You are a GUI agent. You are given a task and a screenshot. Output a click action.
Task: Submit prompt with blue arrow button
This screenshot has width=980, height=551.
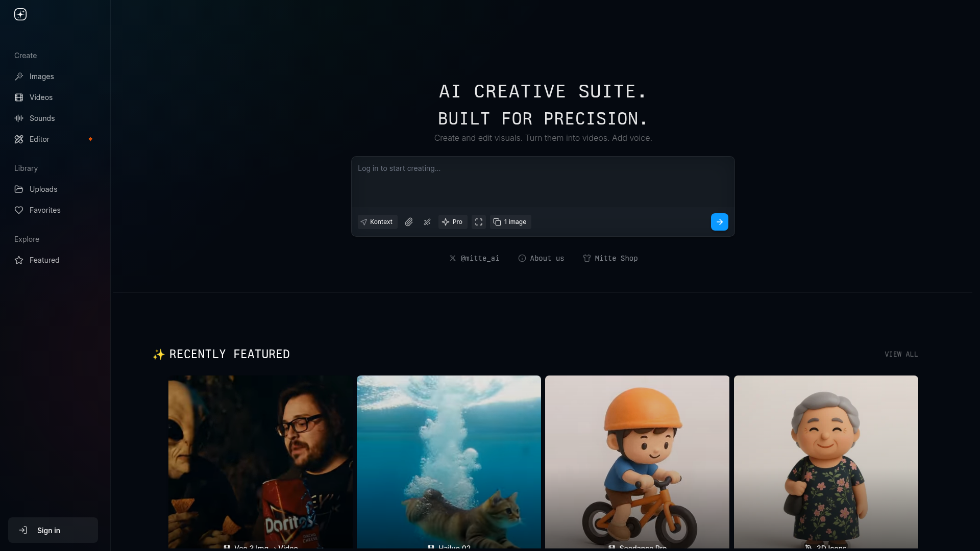719,222
